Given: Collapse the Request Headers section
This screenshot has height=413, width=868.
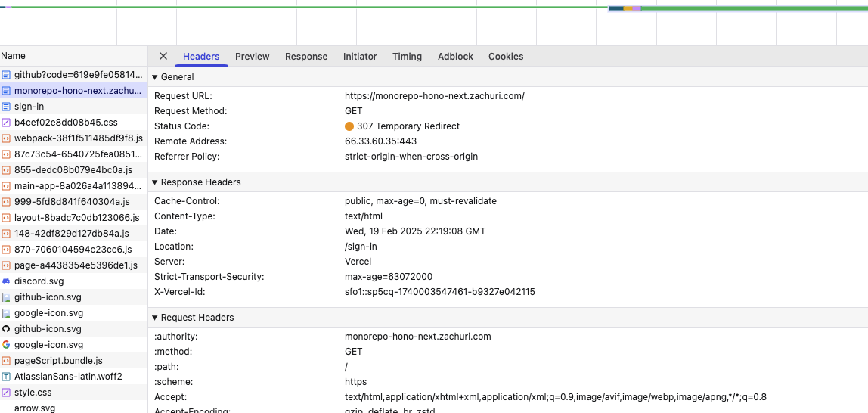Looking at the screenshot, I should [x=156, y=318].
